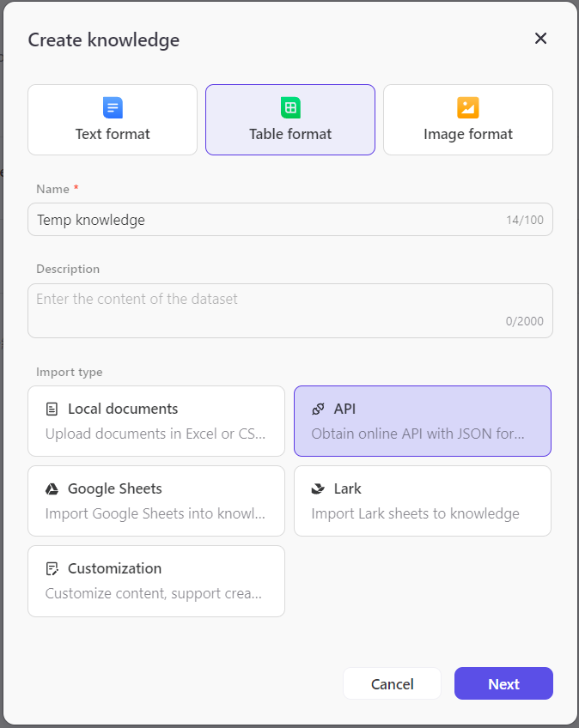This screenshot has width=579, height=728.
Task: Click the Table format grid icon
Action: click(289, 106)
